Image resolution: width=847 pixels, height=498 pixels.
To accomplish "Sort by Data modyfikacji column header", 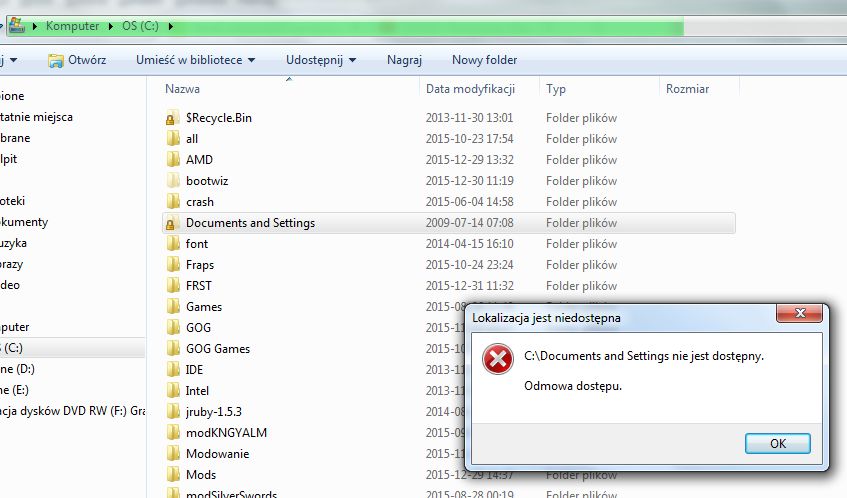I will 469,89.
